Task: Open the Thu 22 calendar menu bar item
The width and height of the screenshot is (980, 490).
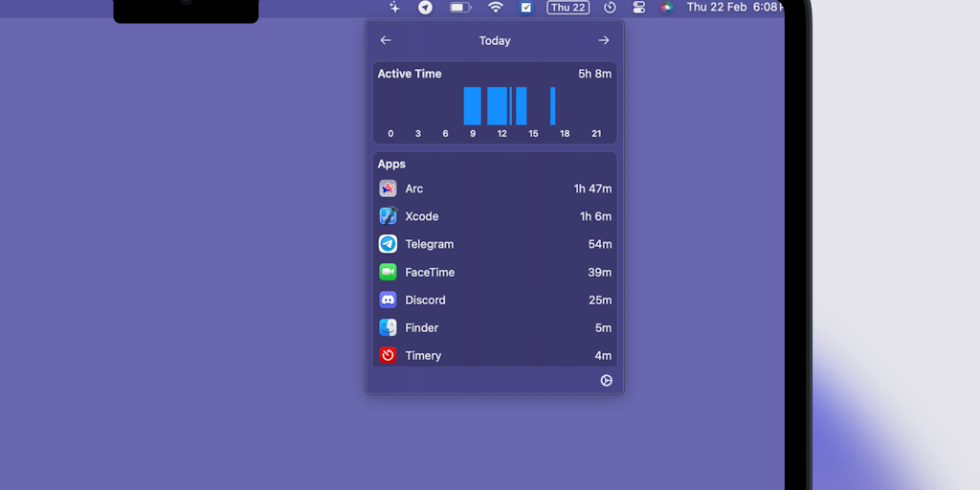Action: tap(568, 8)
